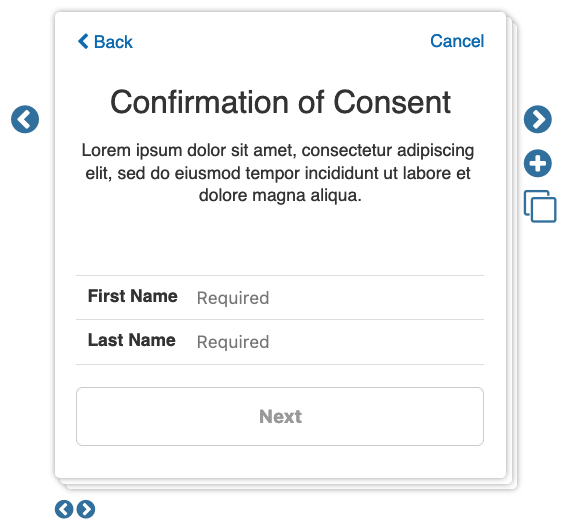Click the Required placeholder beside First Name
The height and width of the screenshot is (526, 572).
pyautogui.click(x=233, y=298)
